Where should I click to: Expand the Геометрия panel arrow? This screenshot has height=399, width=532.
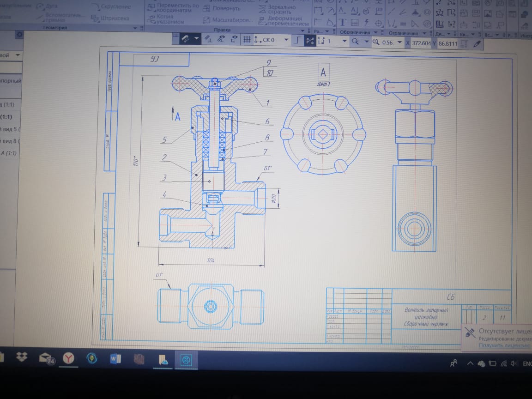coord(135,28)
